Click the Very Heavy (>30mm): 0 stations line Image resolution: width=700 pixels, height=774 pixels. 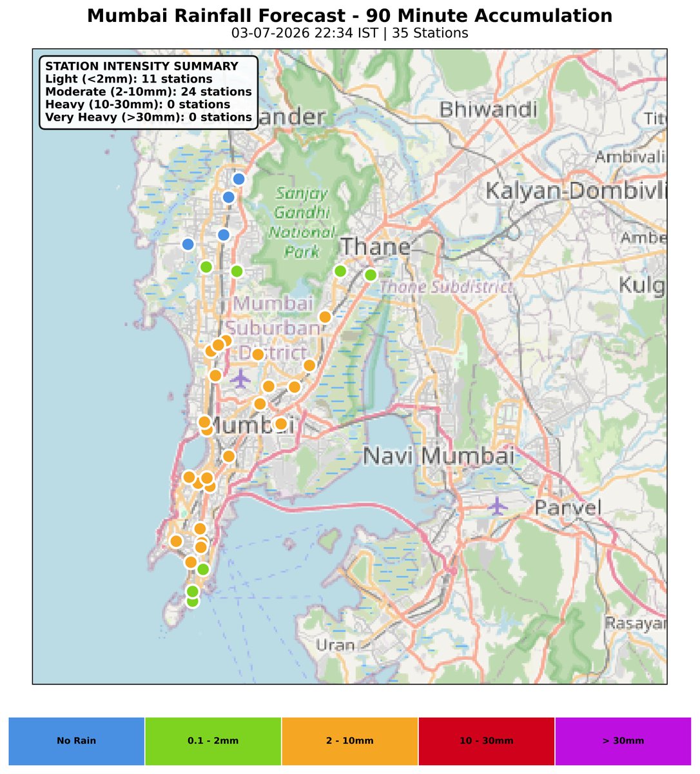click(x=149, y=117)
